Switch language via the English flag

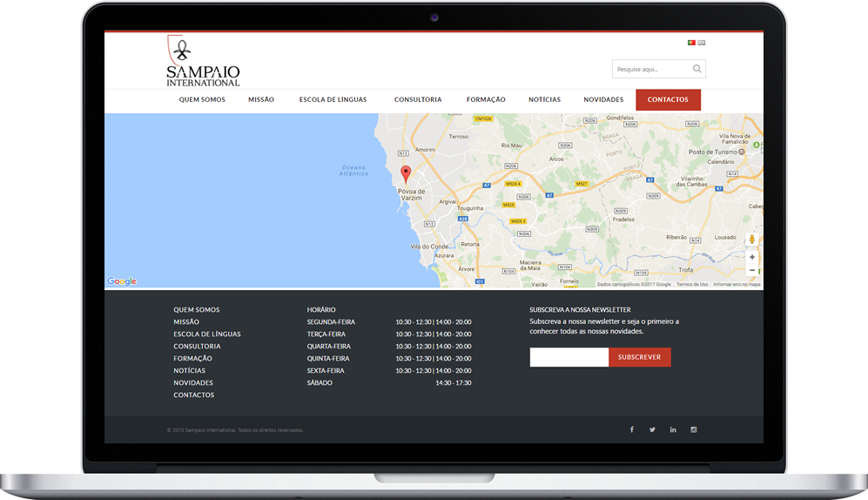[x=702, y=42]
